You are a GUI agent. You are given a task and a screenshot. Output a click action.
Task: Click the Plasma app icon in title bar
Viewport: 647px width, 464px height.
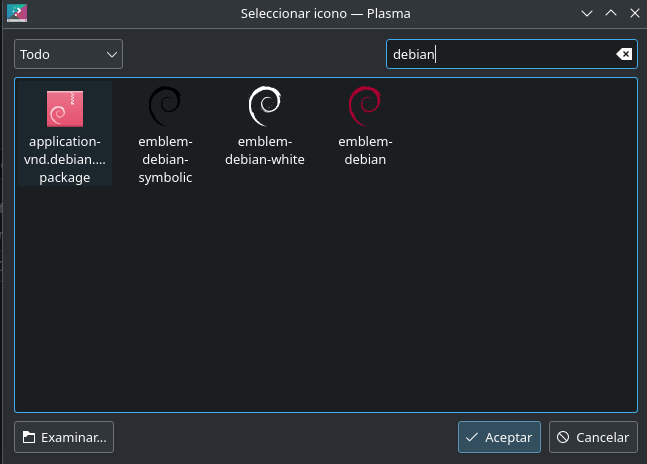coord(17,13)
